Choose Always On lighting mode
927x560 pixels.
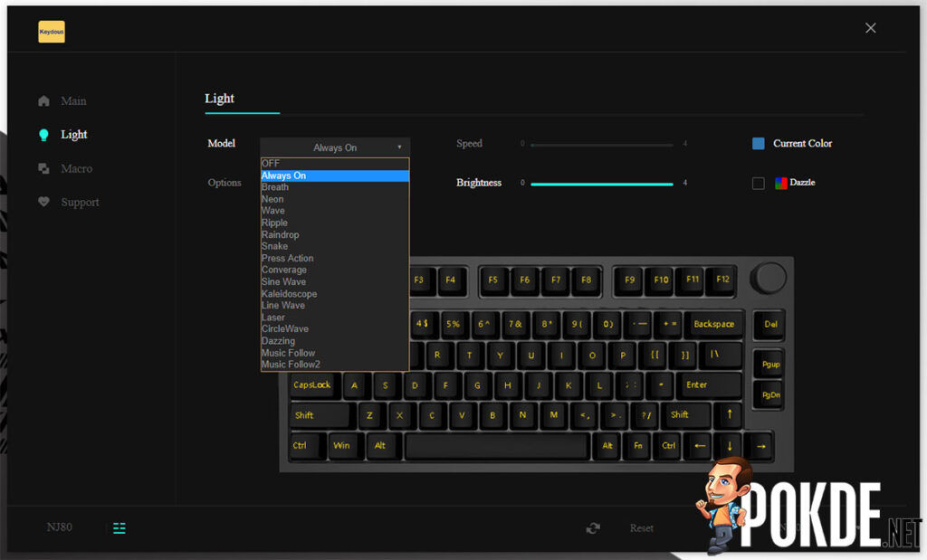click(335, 176)
